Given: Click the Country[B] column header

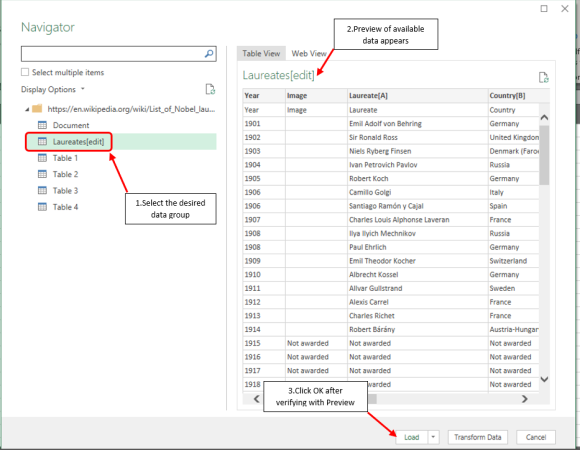Looking at the screenshot, I should (519, 95).
